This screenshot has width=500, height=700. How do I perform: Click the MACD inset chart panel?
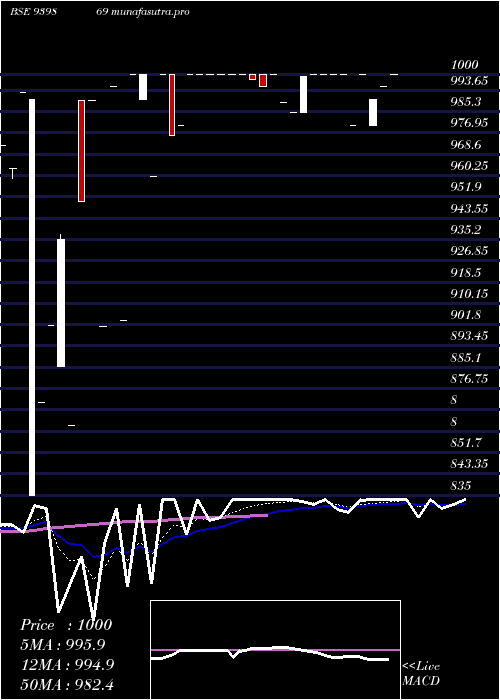275,650
